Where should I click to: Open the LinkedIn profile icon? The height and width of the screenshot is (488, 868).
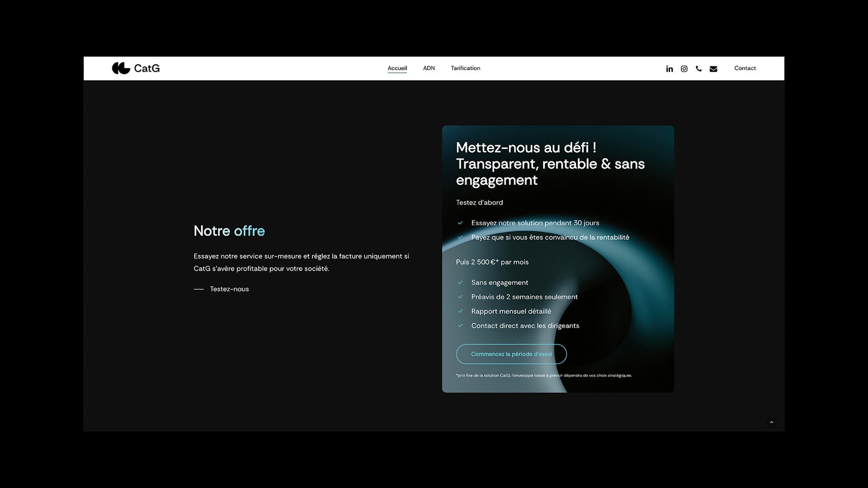pyautogui.click(x=669, y=69)
